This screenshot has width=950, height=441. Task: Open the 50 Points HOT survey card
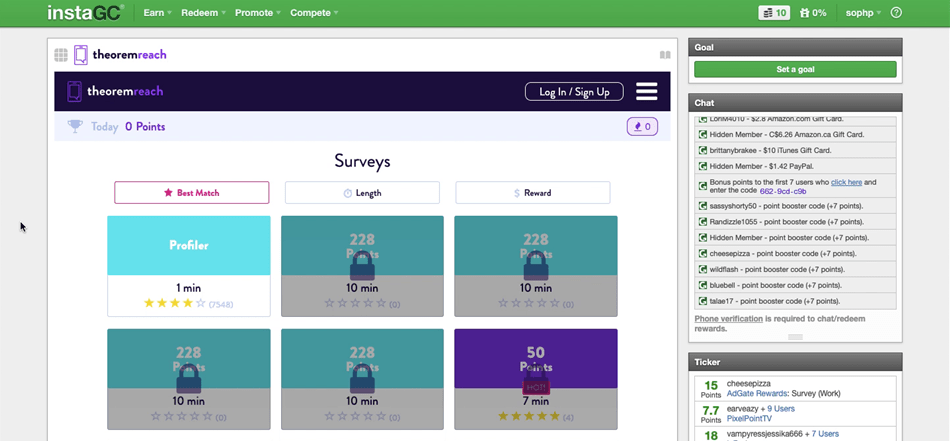536,379
